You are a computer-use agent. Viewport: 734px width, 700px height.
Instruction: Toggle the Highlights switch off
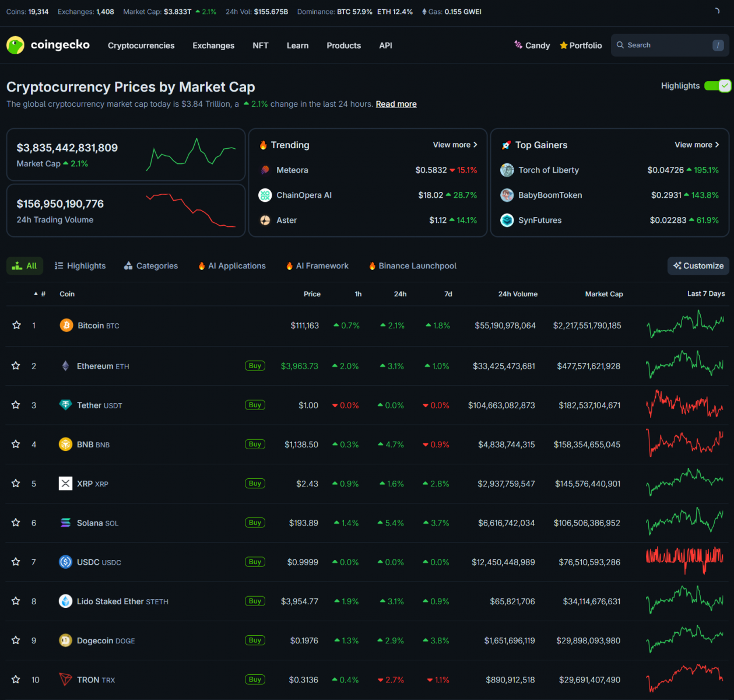click(717, 86)
